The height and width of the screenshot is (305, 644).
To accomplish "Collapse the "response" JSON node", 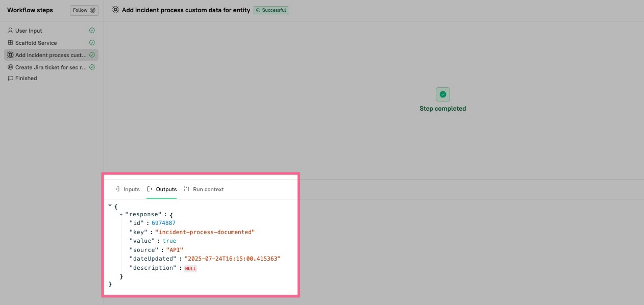I will click(x=121, y=215).
